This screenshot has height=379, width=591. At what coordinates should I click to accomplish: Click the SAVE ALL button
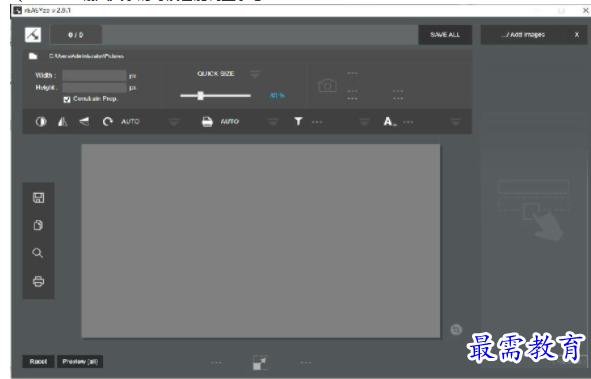(x=445, y=35)
